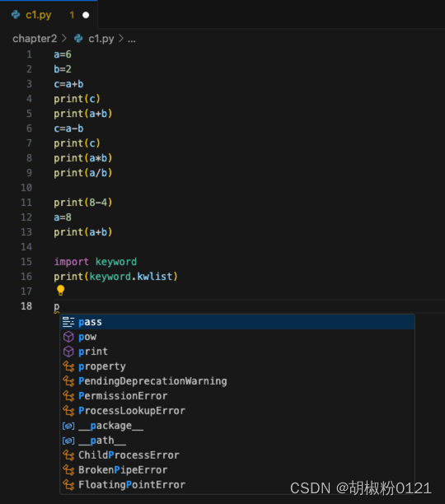Viewport: 445px width, 504px height.
Task: Click the typed letter p on line 18
Action: 57,307
